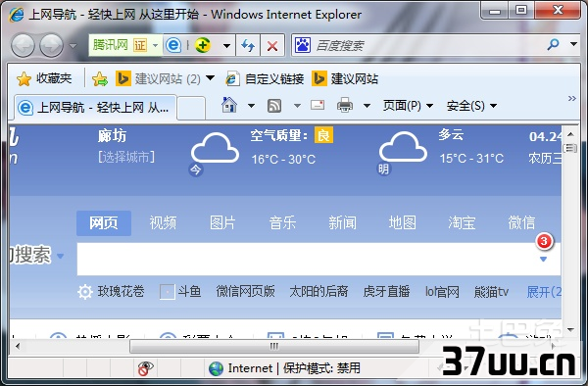Select the 音乐 search tab

pyautogui.click(x=282, y=223)
